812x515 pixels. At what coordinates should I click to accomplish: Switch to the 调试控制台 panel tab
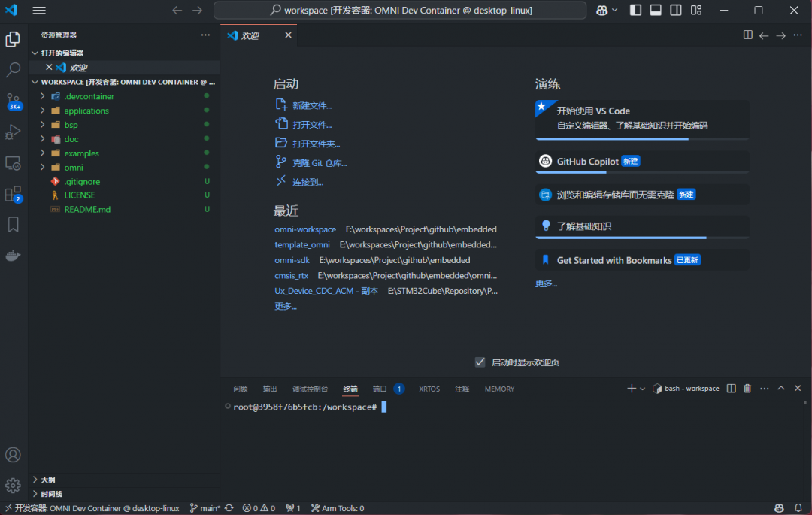click(x=310, y=389)
